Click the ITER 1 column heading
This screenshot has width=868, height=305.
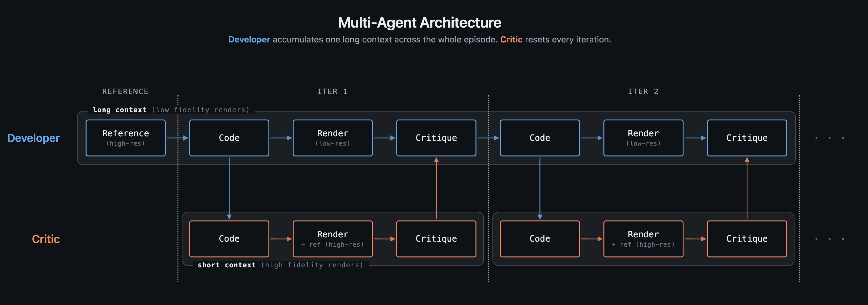coord(332,92)
